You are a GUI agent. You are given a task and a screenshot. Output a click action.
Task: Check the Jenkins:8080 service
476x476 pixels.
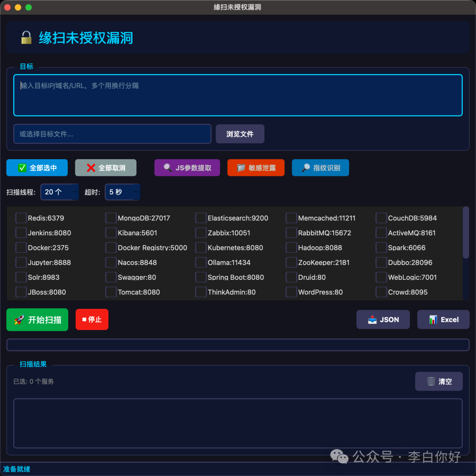[21, 233]
